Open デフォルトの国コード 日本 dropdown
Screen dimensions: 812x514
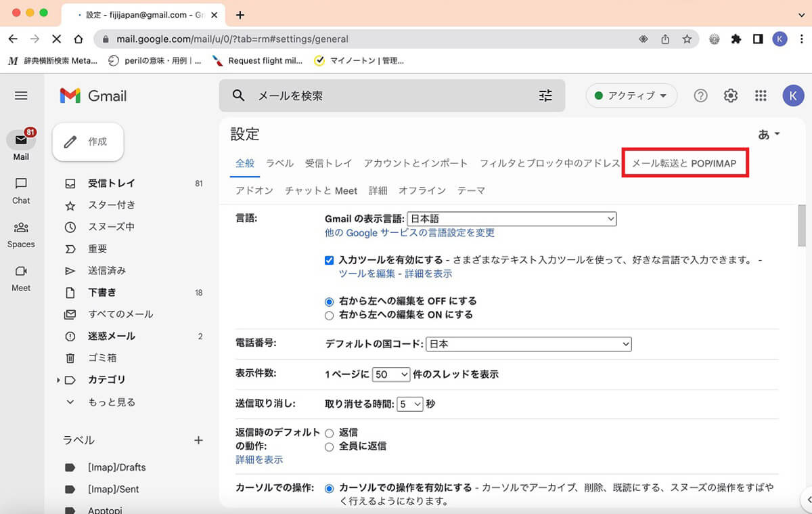pos(528,344)
